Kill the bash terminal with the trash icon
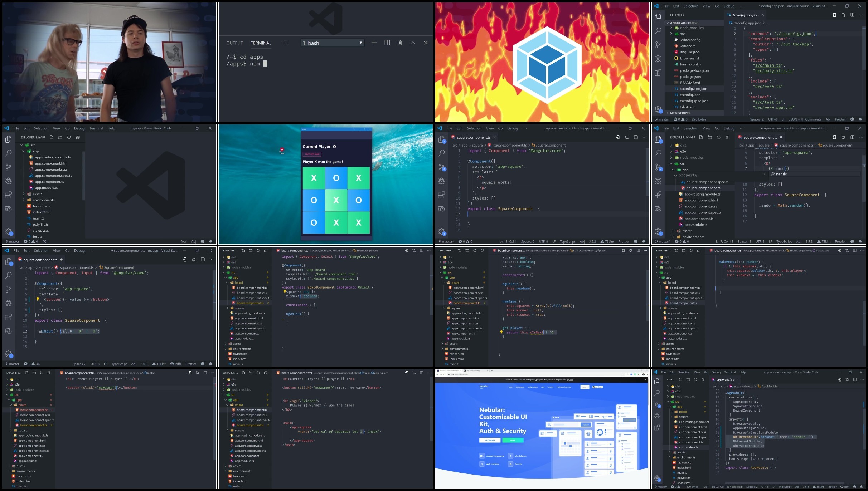 [400, 43]
